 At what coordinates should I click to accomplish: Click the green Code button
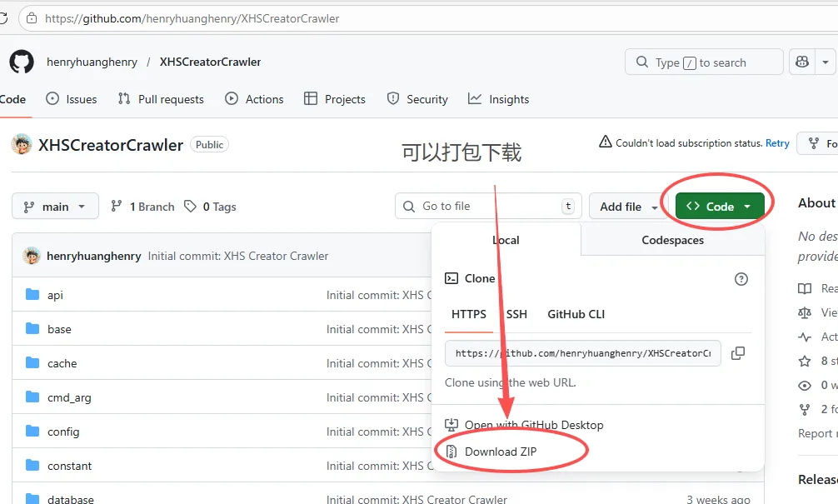click(720, 207)
